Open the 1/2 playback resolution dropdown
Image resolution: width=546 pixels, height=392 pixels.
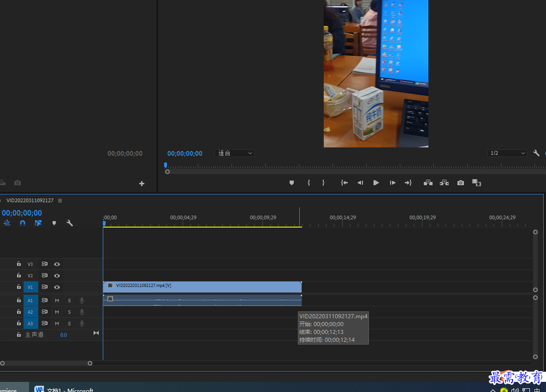(x=507, y=153)
